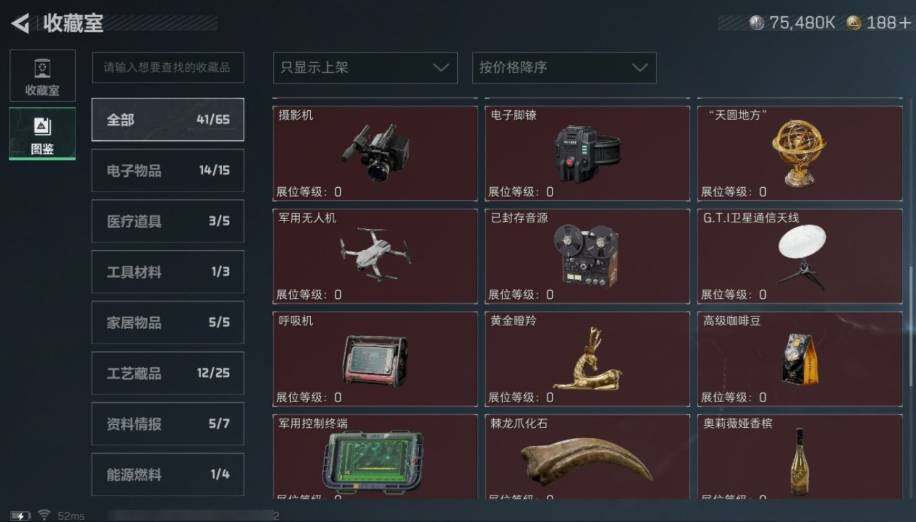Select the "天圆地方" armillary sphere item
Screen dimensions: 916x522
800,153
